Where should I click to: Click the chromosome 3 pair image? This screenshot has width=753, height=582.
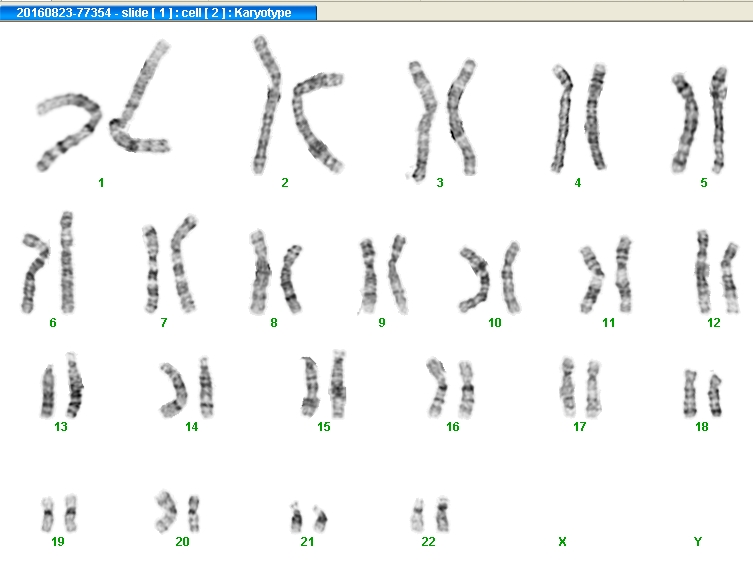pos(442,120)
